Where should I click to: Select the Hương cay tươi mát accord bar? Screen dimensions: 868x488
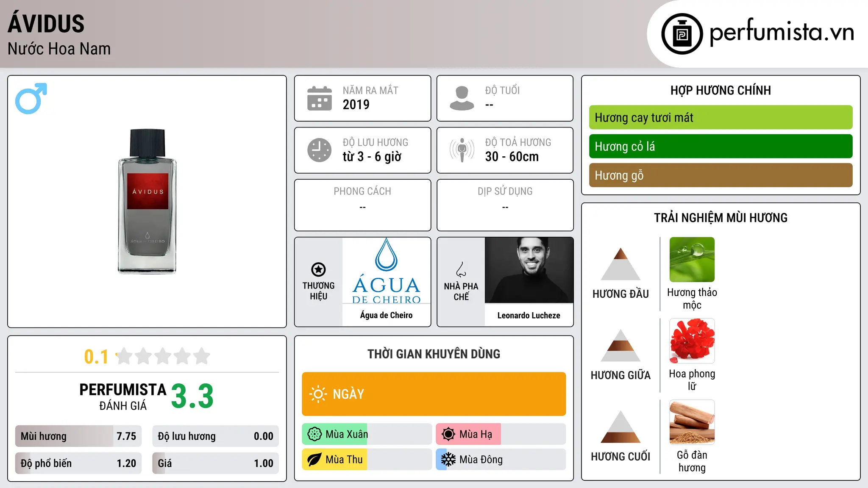click(x=721, y=117)
